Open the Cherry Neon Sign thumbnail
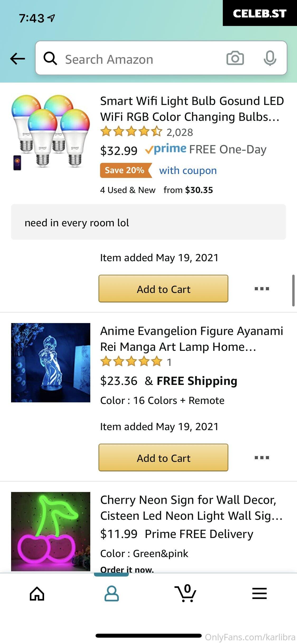This screenshot has width=297, height=644. click(51, 532)
